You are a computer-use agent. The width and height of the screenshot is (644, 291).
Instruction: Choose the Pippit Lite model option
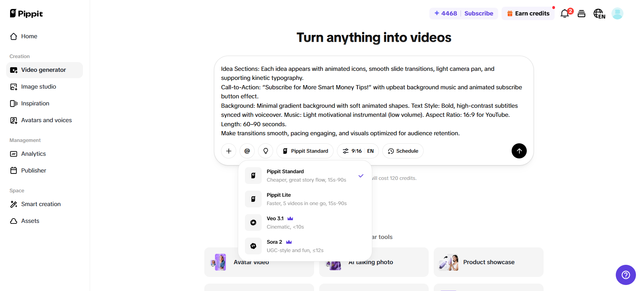click(x=305, y=199)
